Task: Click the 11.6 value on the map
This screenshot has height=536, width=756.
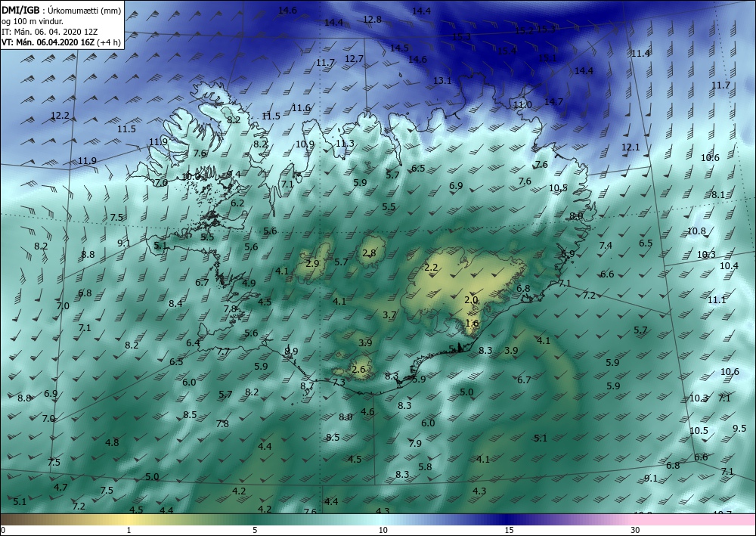Action: [x=301, y=107]
